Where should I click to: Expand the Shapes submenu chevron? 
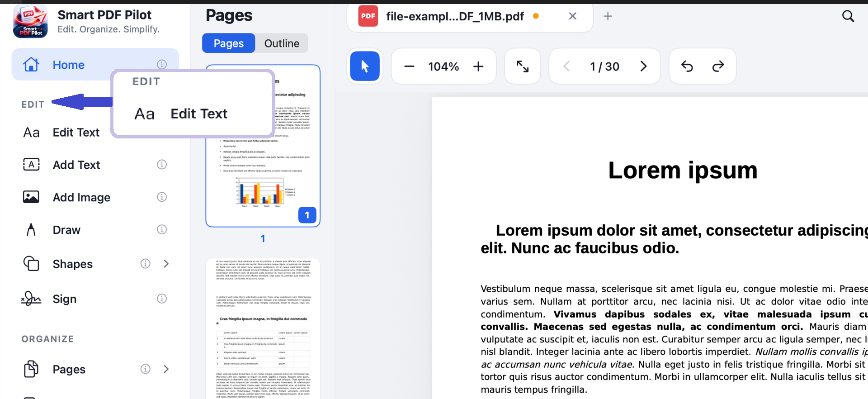(x=166, y=264)
